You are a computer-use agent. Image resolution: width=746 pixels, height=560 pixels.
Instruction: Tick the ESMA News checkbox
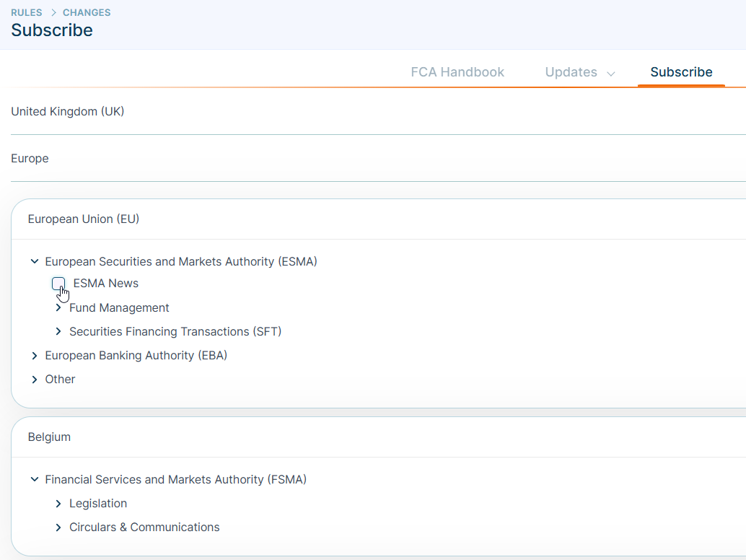pyautogui.click(x=58, y=284)
